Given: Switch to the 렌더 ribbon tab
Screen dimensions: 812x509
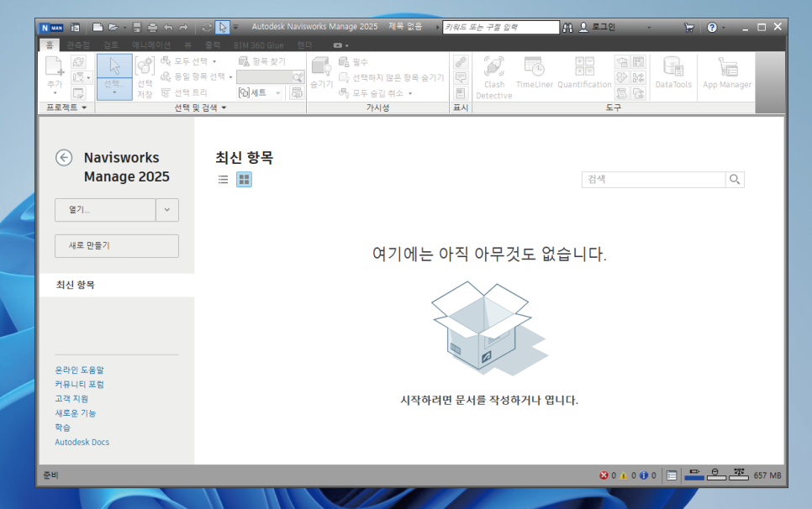Looking at the screenshot, I should pos(305,45).
